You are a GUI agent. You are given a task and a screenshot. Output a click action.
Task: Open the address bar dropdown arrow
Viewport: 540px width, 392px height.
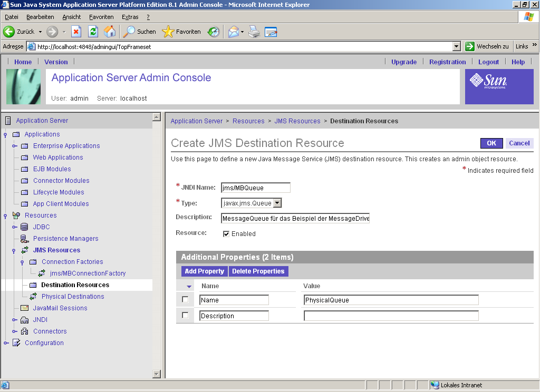(457, 46)
